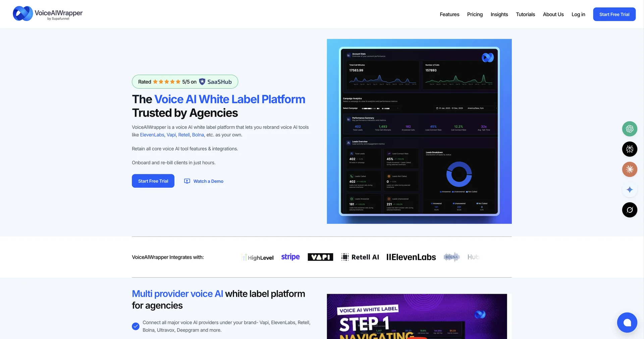Viewport: 644px width, 339px height.
Task: Open ChatGPT from the floating sidebar
Action: pos(630,129)
